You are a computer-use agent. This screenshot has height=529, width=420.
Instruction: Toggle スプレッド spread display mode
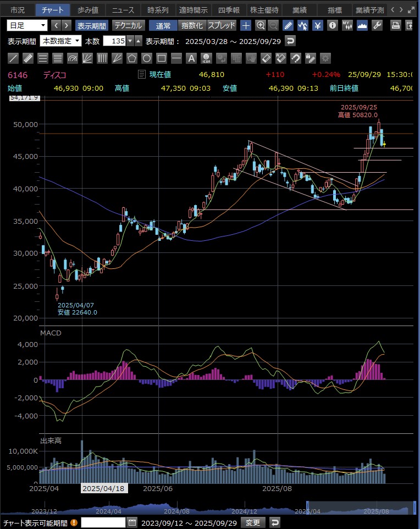(222, 25)
